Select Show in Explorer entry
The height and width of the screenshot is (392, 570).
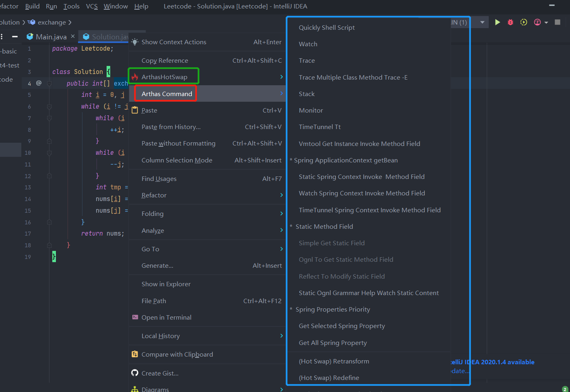(x=207, y=284)
